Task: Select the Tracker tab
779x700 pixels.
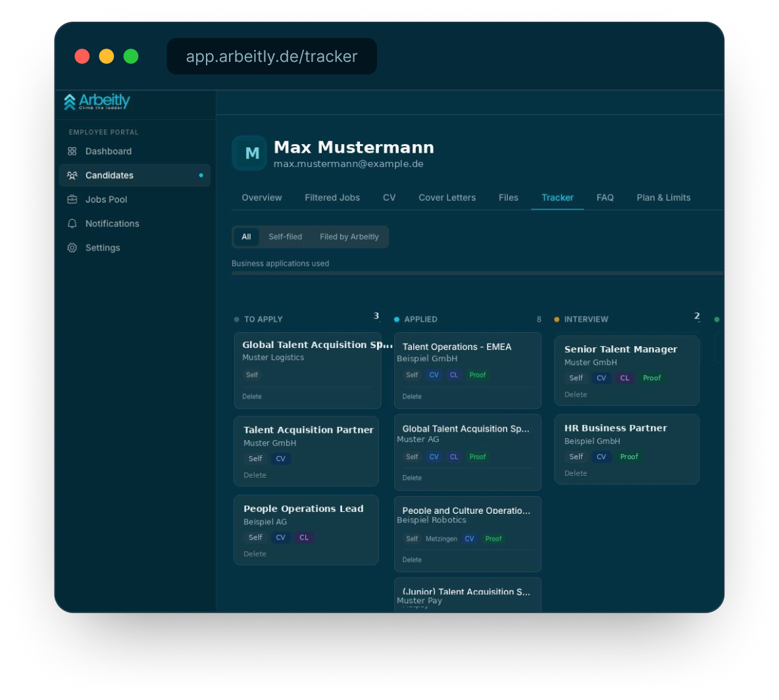Action: 557,197
